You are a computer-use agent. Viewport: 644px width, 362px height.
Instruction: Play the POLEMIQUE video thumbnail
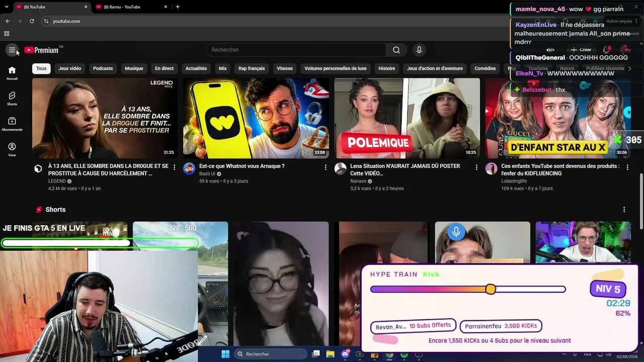407,118
